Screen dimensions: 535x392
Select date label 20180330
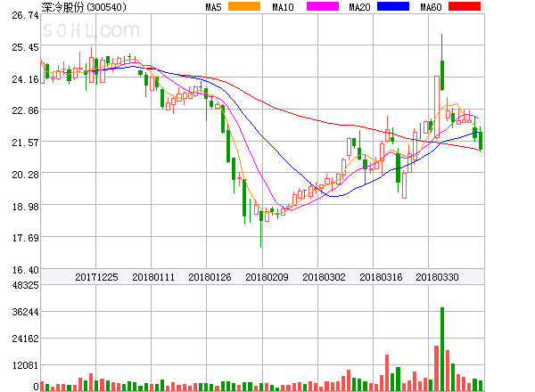437,277
